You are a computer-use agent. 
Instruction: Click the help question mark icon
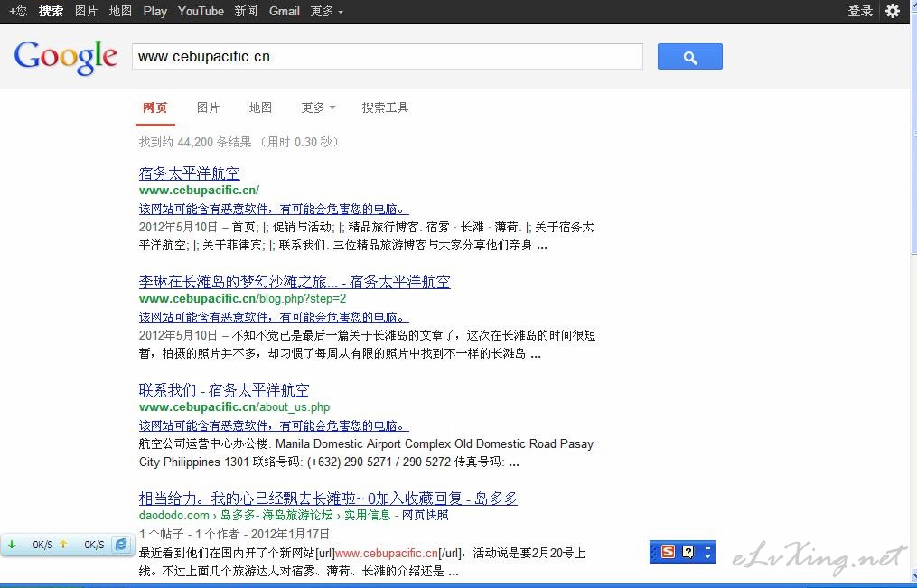pyautogui.click(x=688, y=551)
